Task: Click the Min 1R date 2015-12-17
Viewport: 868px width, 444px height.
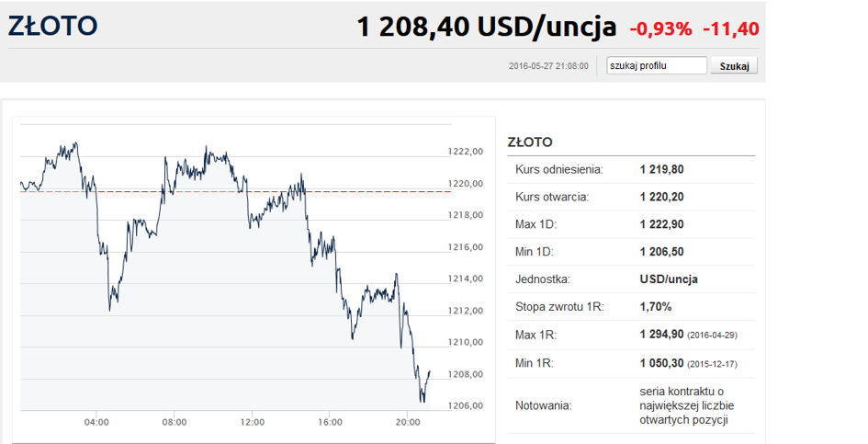Action: point(713,364)
